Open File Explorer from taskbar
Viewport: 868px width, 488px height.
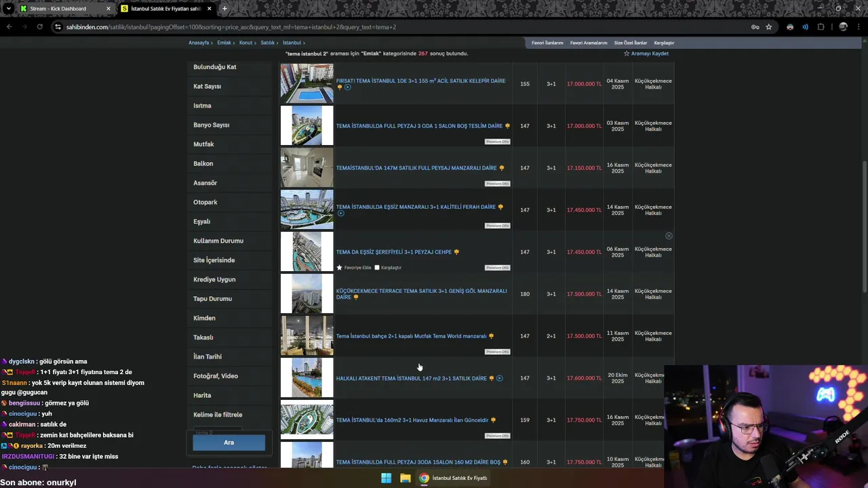click(405, 478)
